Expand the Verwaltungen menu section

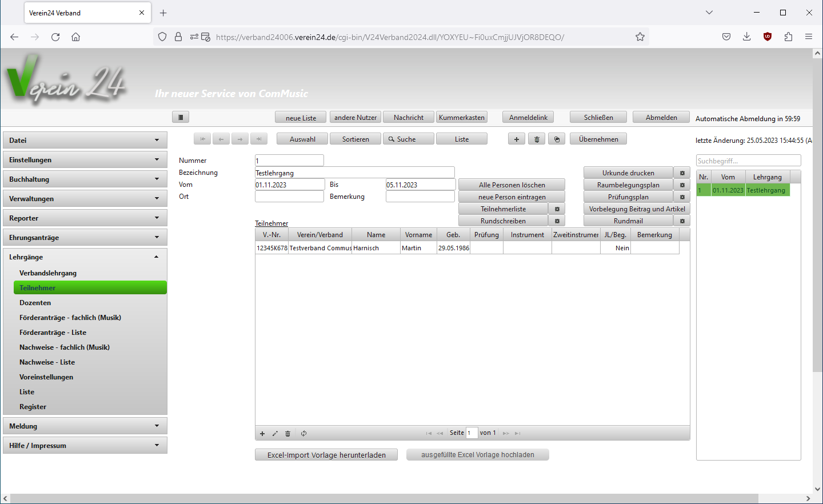(x=85, y=198)
